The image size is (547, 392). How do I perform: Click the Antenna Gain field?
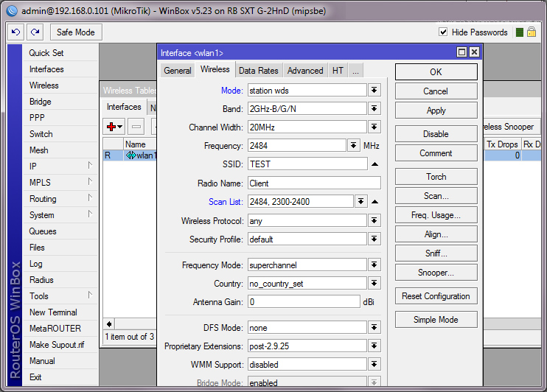tap(304, 301)
